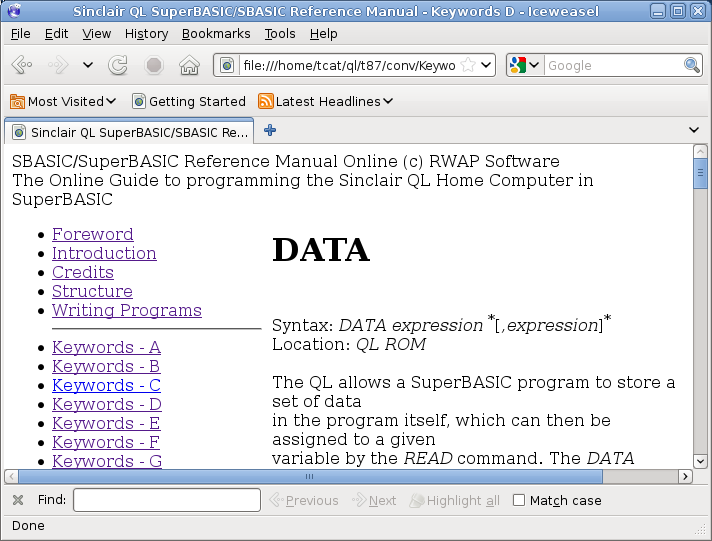Open the Keywords - D link
Image resolution: width=712 pixels, height=541 pixels.
107,404
